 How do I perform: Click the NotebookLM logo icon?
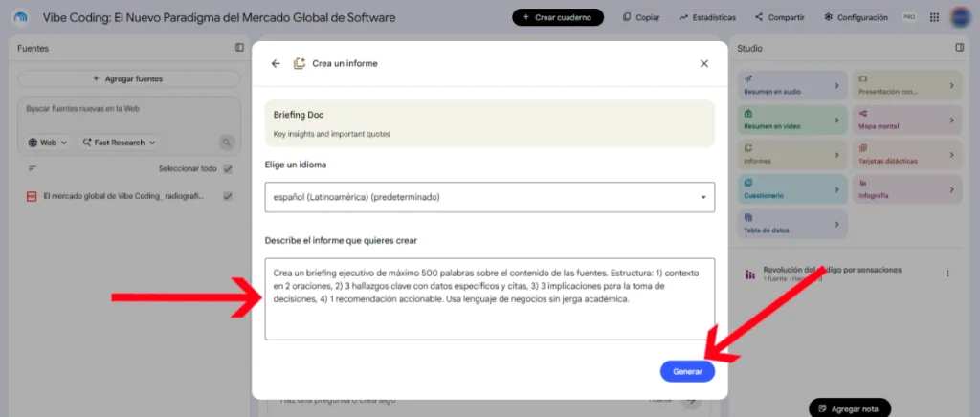tap(20, 17)
